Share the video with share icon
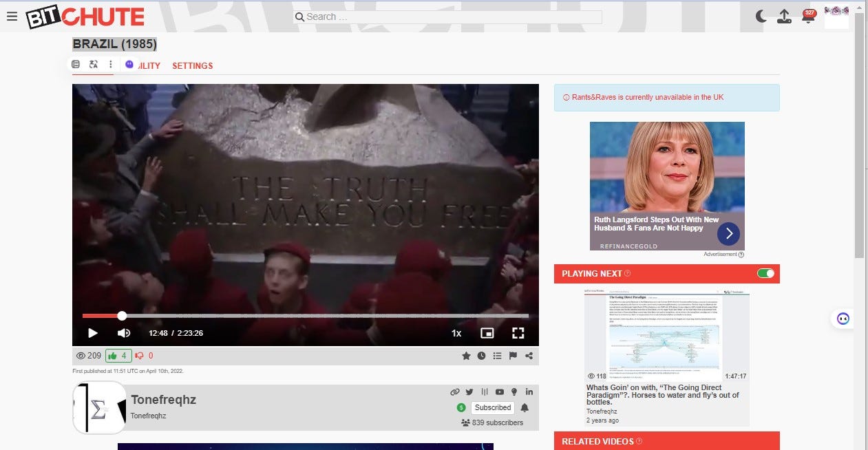 click(529, 356)
